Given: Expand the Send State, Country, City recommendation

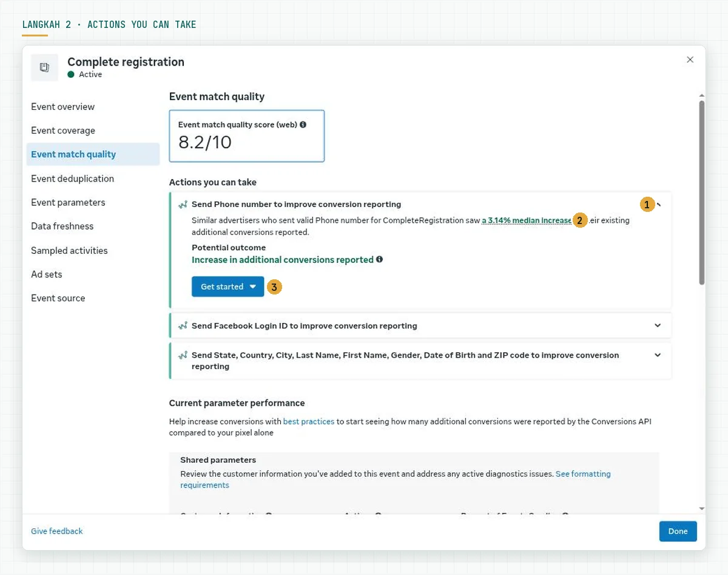Looking at the screenshot, I should (x=658, y=355).
